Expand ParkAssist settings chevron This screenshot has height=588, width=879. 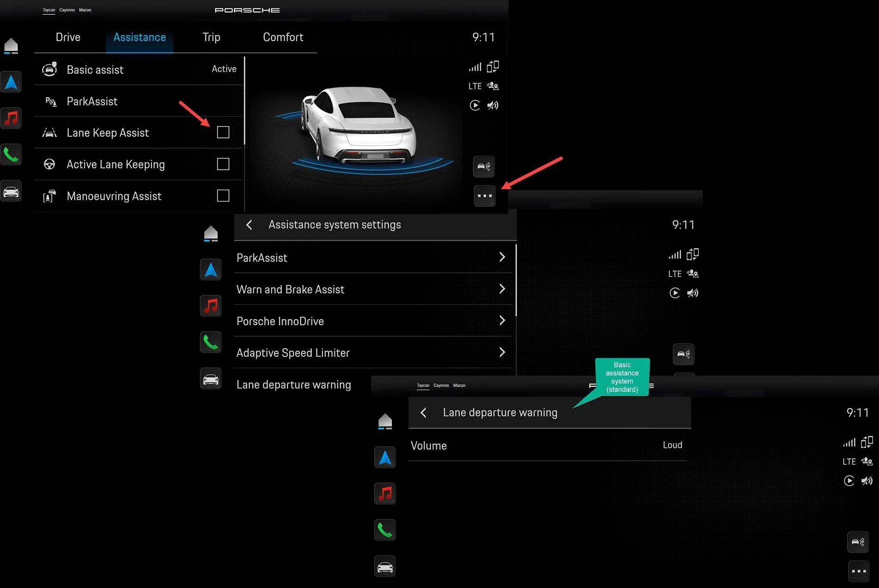[x=502, y=257]
